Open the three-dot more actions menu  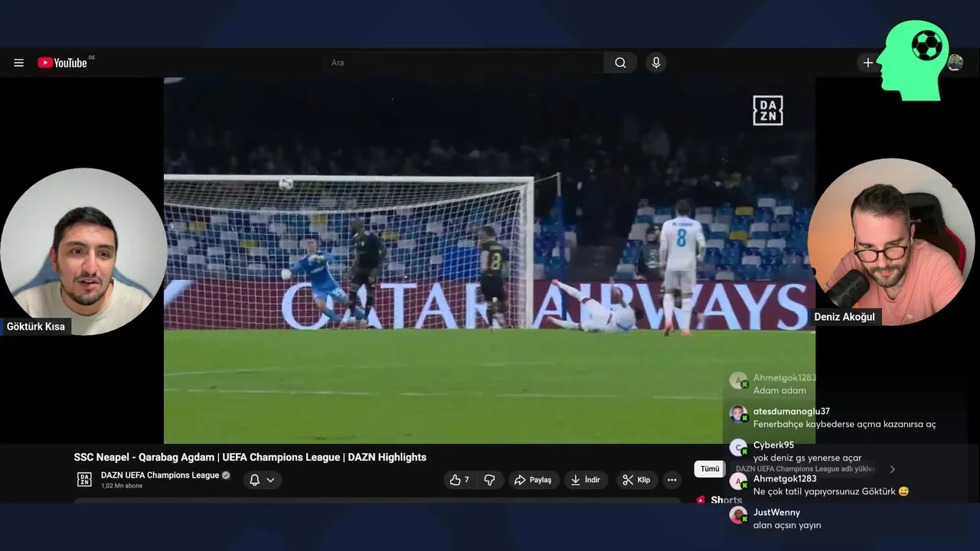(671, 480)
